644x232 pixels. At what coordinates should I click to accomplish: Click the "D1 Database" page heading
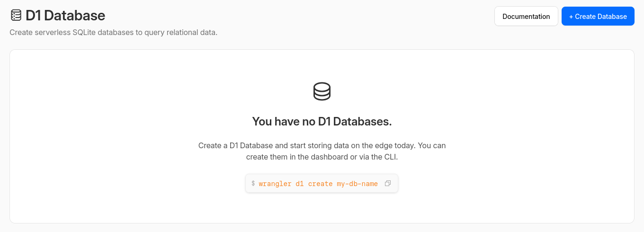(65, 16)
